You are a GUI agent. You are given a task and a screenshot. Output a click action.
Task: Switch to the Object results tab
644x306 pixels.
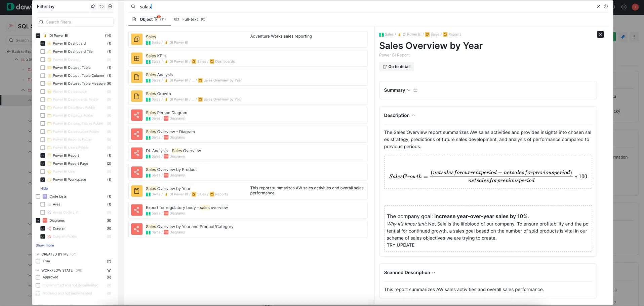(149, 19)
